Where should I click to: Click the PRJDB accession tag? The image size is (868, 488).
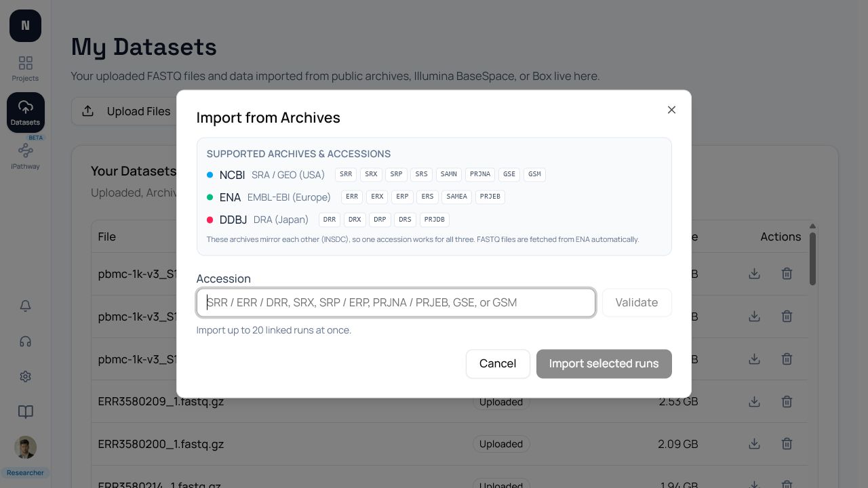(435, 220)
